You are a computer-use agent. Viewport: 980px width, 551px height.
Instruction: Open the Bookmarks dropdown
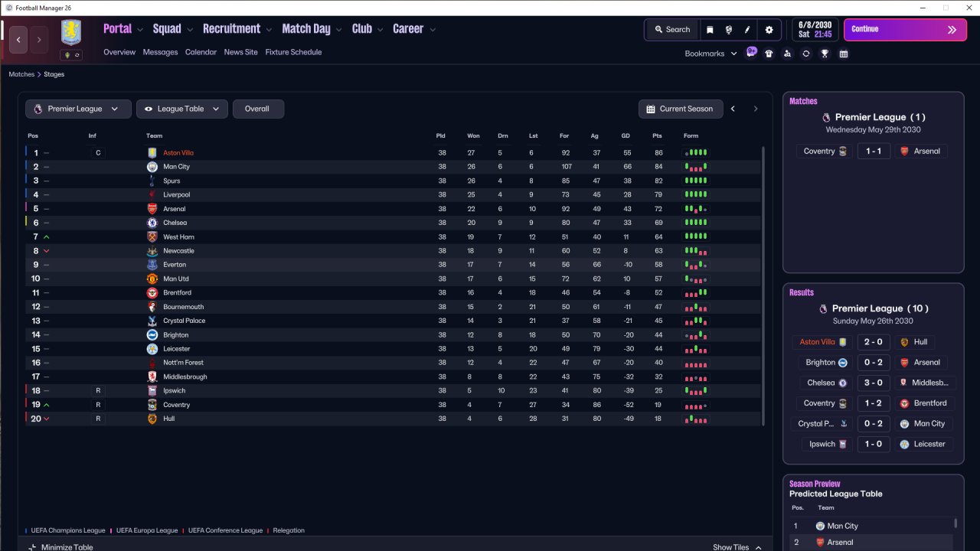710,54
